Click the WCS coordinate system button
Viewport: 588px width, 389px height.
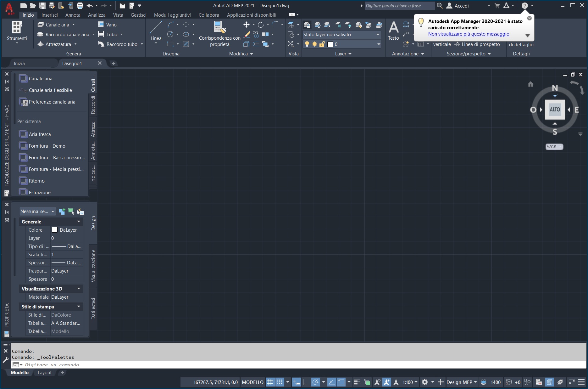click(x=554, y=147)
